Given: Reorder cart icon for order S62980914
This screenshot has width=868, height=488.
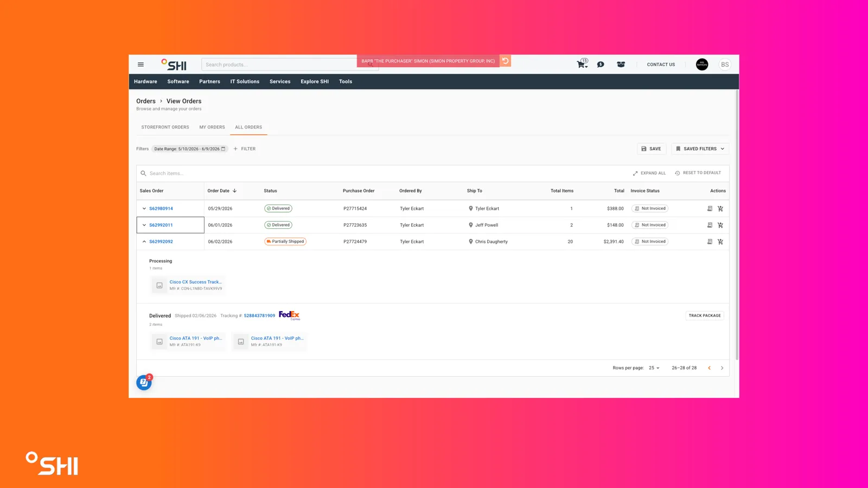Looking at the screenshot, I should pos(720,208).
